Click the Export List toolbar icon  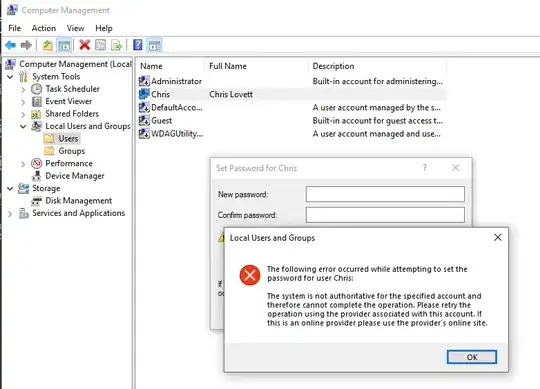(117, 45)
